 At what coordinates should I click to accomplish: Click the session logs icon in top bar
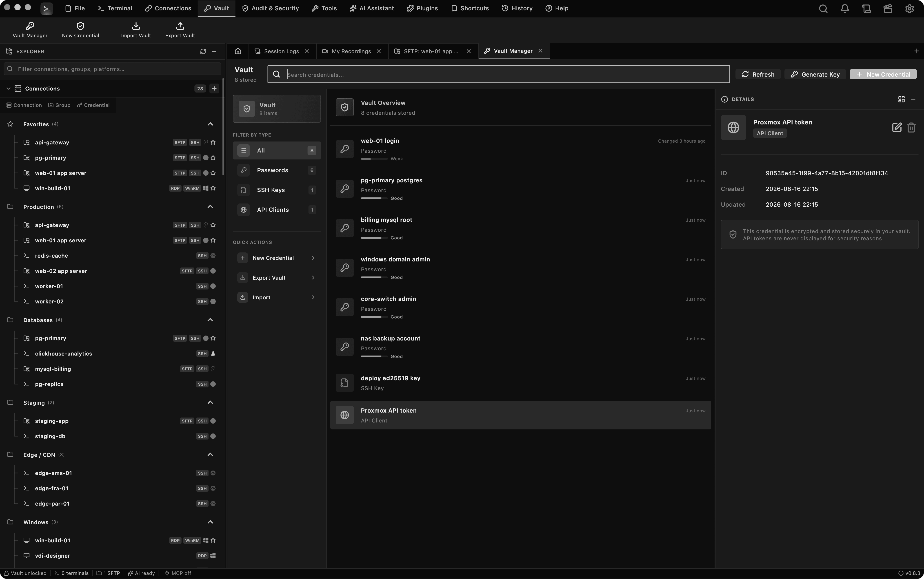pyautogui.click(x=866, y=9)
